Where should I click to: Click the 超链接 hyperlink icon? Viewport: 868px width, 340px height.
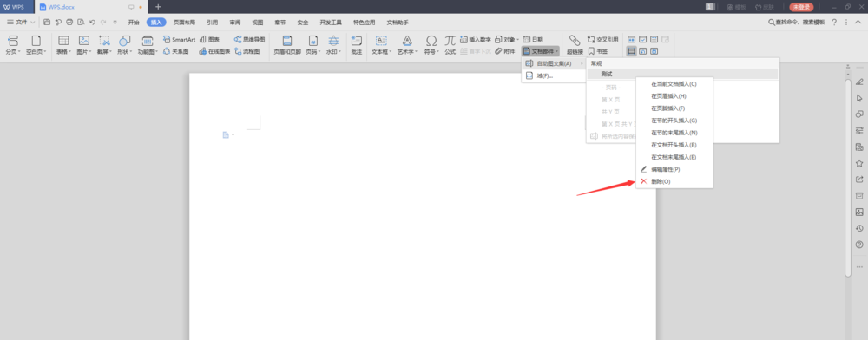click(x=575, y=41)
